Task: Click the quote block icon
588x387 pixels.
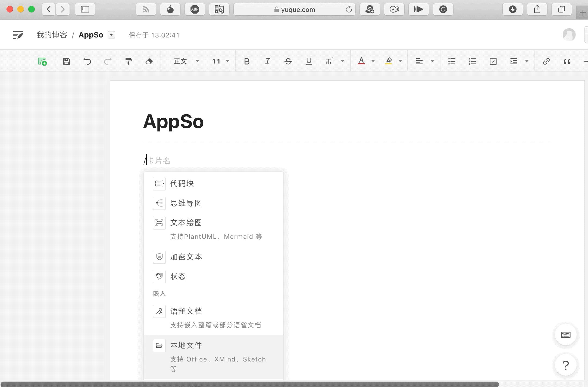Action: [567, 61]
